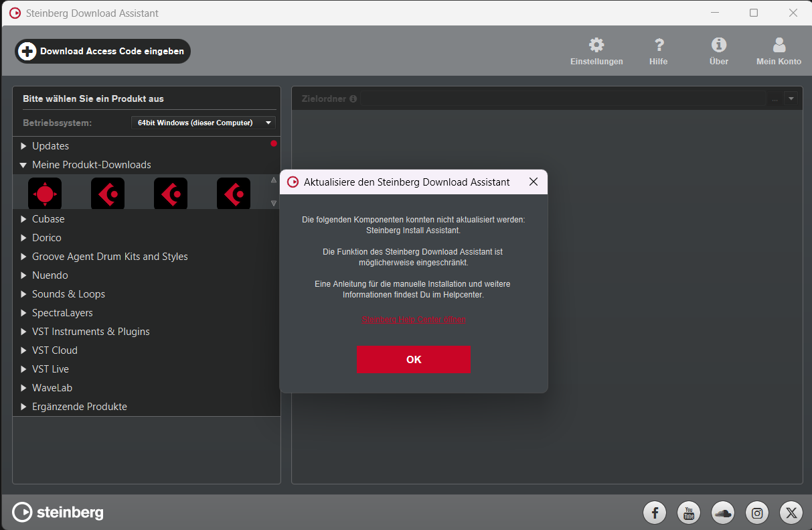
Task: Open Einstellungen gear icon
Action: (x=596, y=46)
